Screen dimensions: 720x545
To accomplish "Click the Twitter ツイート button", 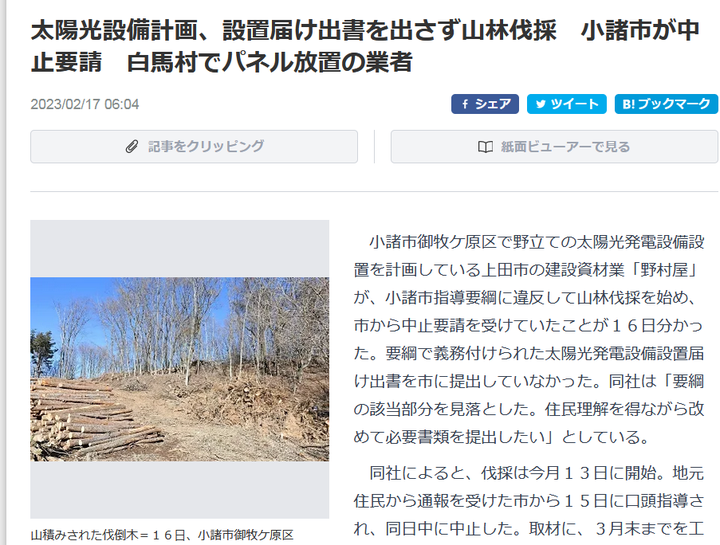I will click(x=567, y=104).
